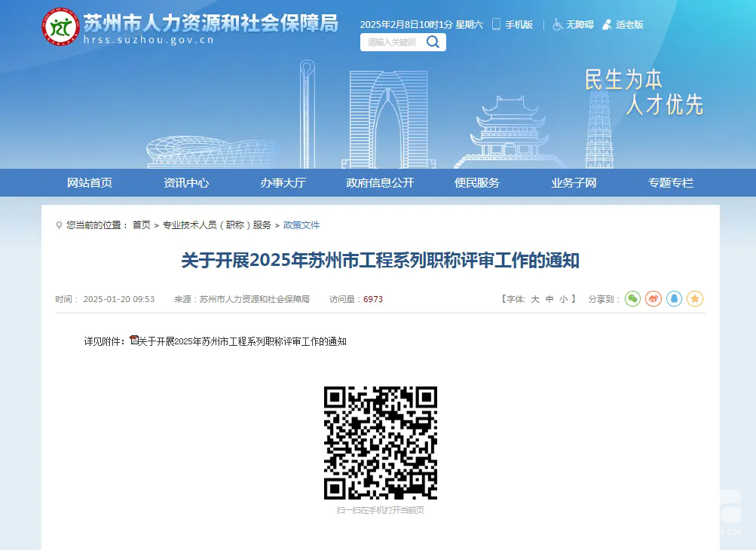Click the 无障碍 link
Image resolution: width=756 pixels, height=550 pixels.
pyautogui.click(x=580, y=25)
